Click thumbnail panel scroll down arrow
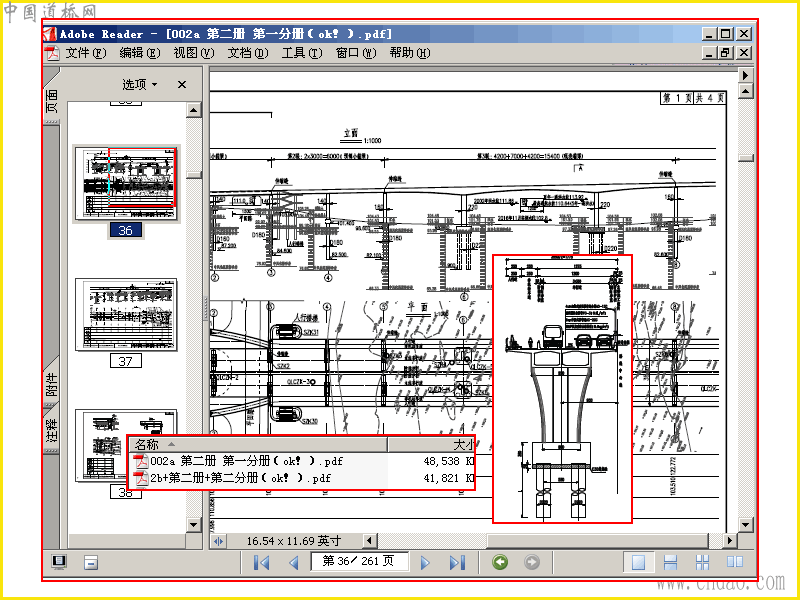 point(194,525)
